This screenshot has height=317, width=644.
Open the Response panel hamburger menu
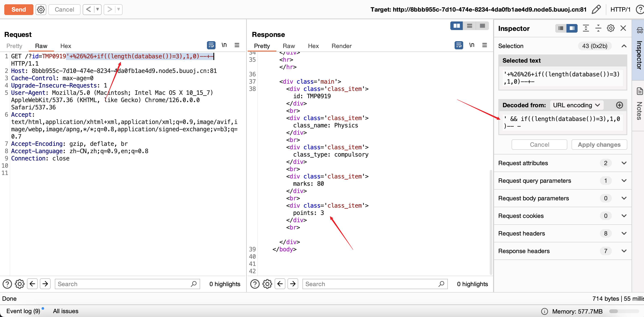point(485,45)
